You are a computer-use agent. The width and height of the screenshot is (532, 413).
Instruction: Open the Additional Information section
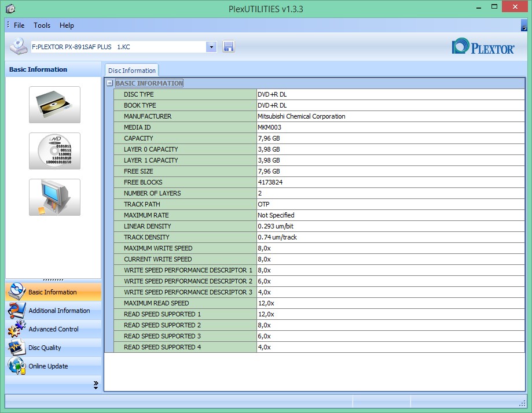[x=59, y=311]
